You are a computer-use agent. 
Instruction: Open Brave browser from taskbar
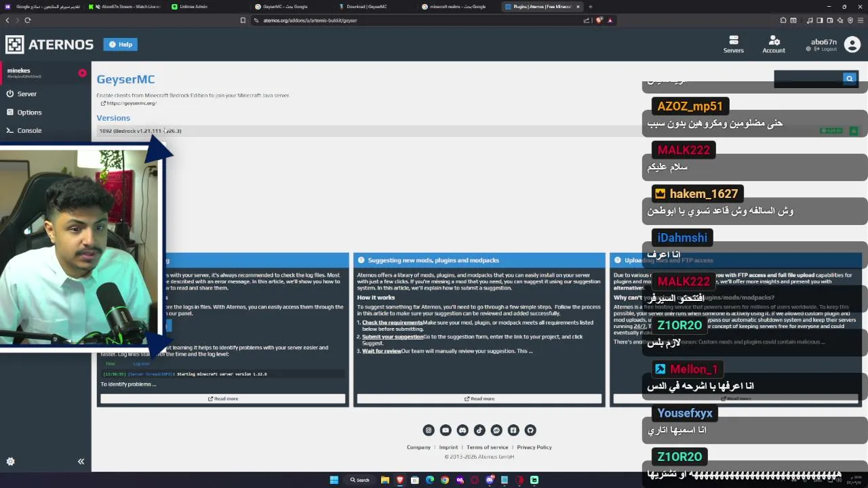(399, 480)
